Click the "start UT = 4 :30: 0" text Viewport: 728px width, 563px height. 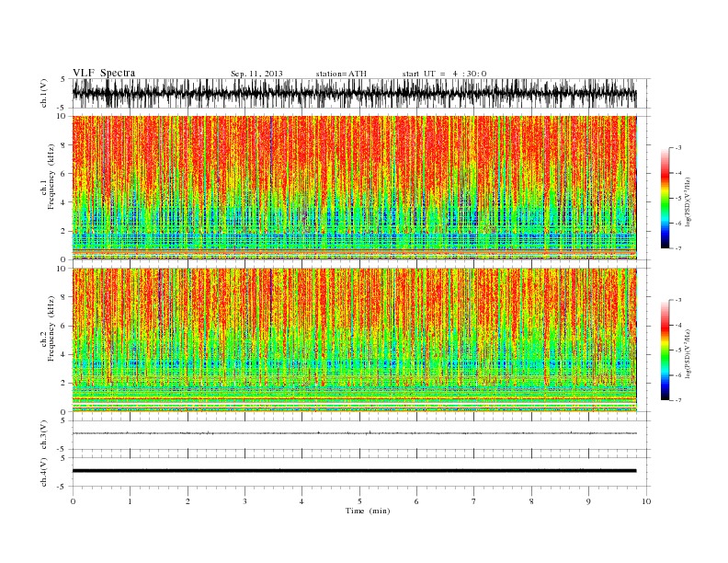(x=444, y=74)
